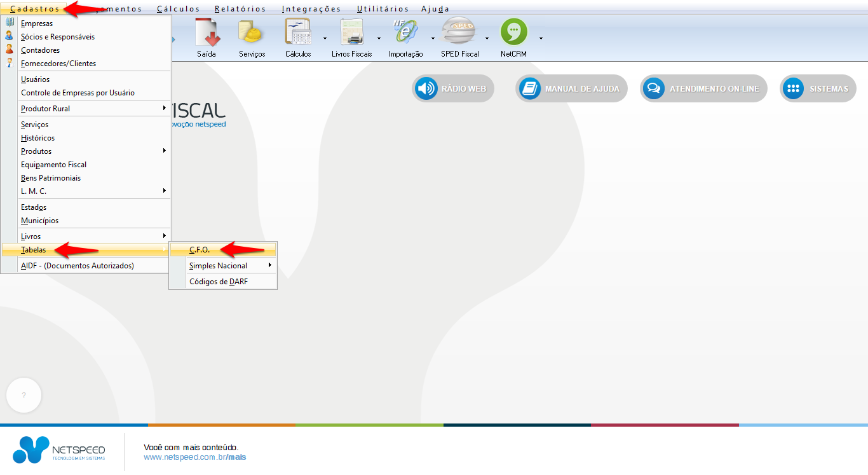Expand the SPED Fiscal toolbar dropdown arrow
868x475 pixels.
tap(487, 38)
